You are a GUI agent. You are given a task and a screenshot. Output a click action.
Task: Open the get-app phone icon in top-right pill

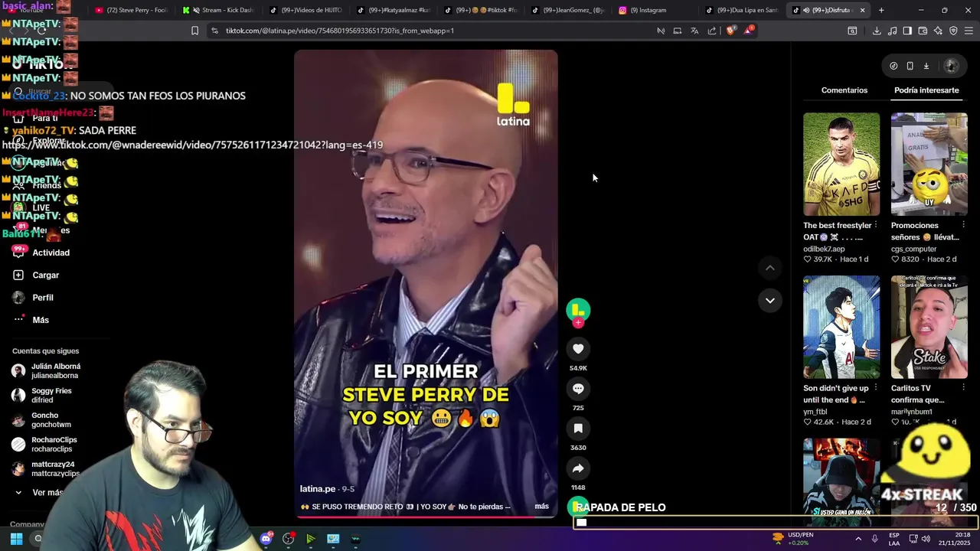click(x=910, y=66)
